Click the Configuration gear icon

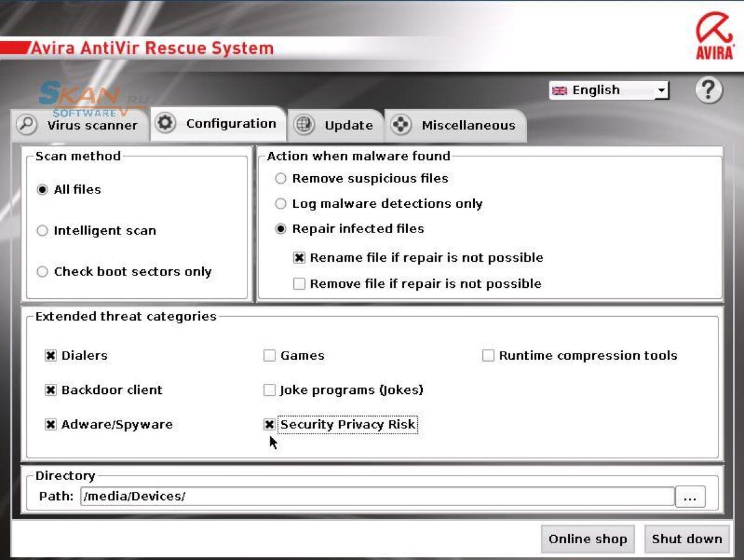pos(166,123)
